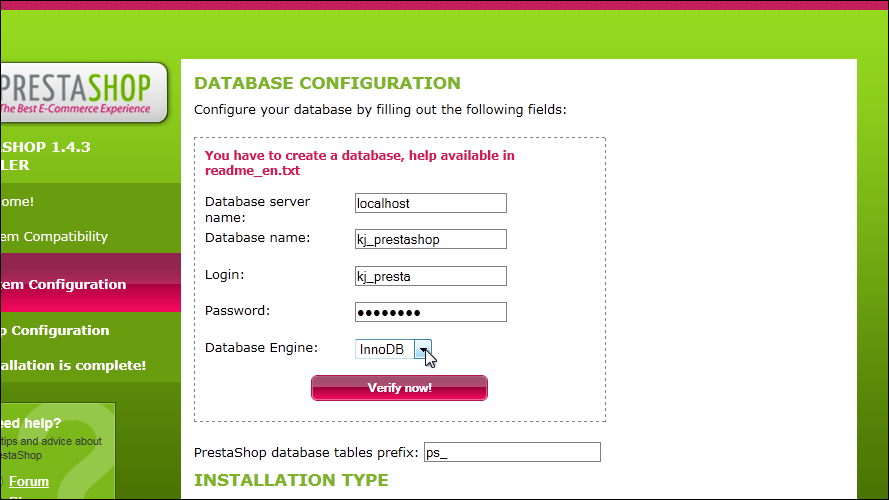Click the Verify now! button
889x500 pixels.
click(399, 388)
